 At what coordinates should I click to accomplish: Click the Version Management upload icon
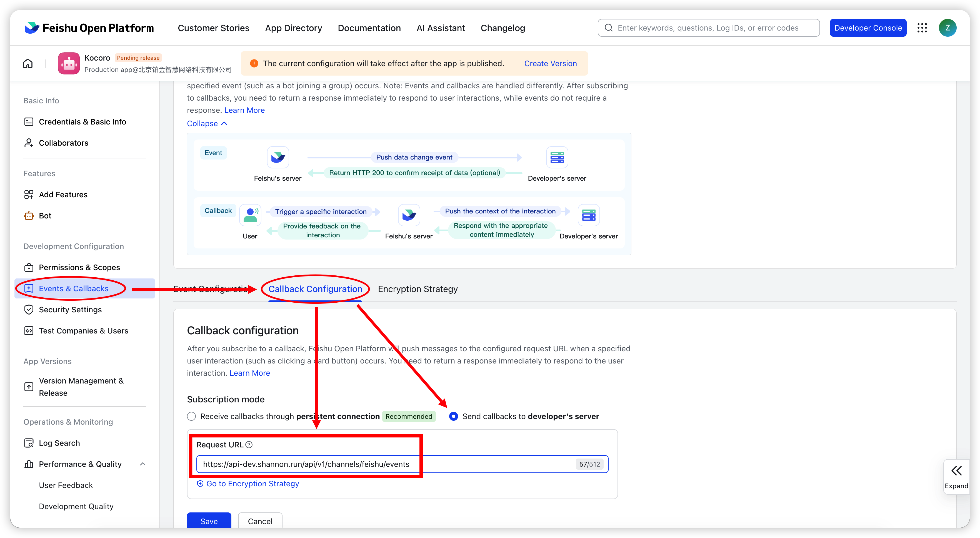pyautogui.click(x=29, y=387)
